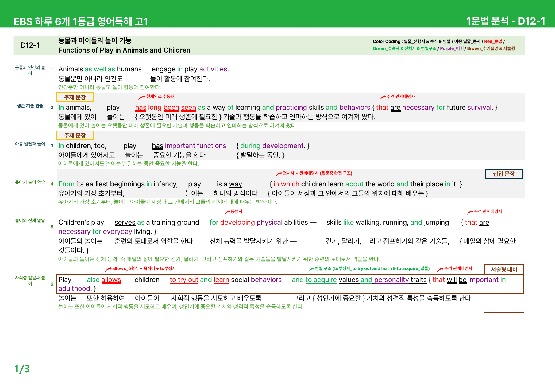Click the 'Purple_어휘' legend entry
The height and width of the screenshot is (392, 555).
click(452, 48)
